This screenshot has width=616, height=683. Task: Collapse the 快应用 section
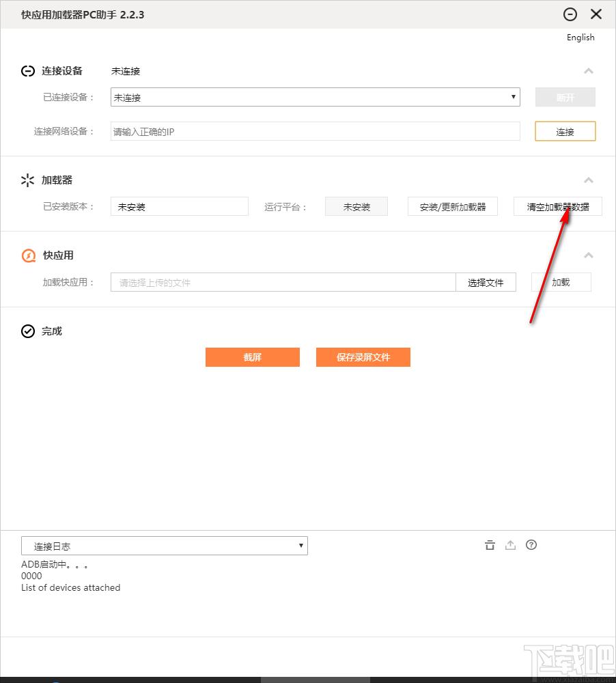589,255
